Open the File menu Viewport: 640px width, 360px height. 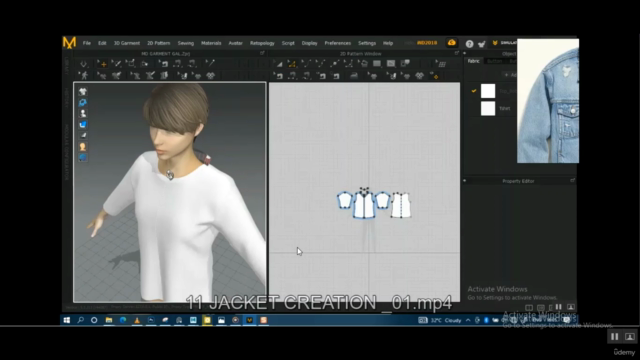(87, 43)
